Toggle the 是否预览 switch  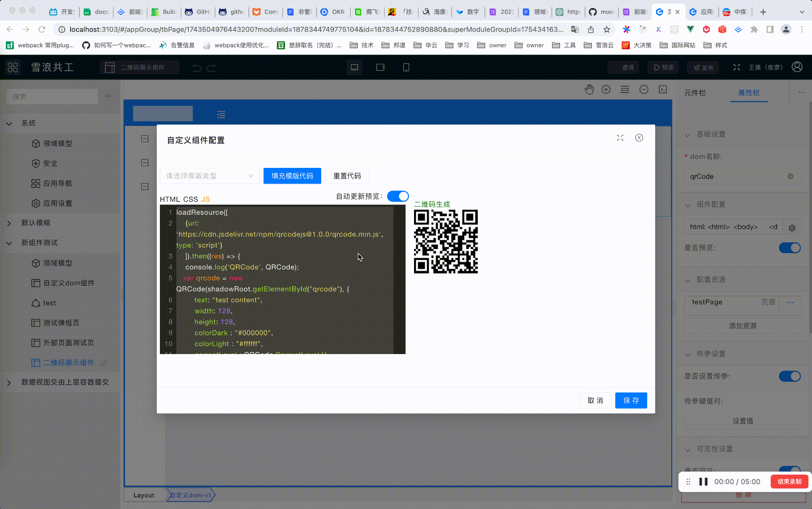coord(790,248)
